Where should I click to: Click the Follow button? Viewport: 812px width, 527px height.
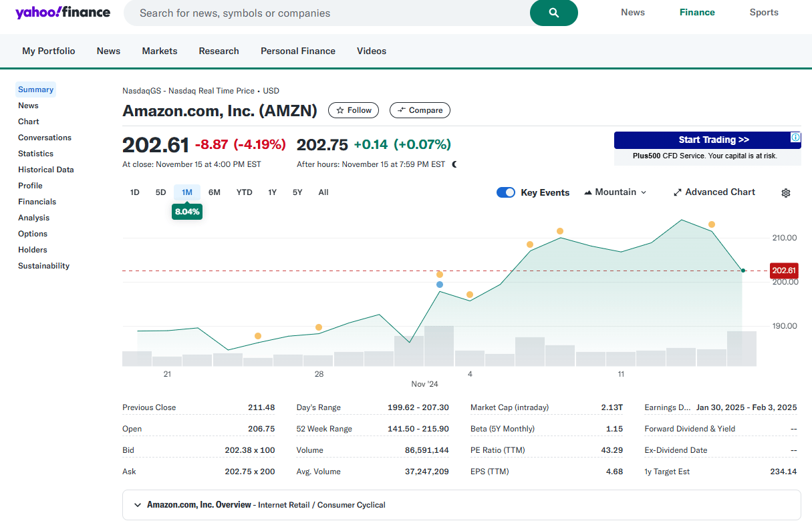(354, 110)
